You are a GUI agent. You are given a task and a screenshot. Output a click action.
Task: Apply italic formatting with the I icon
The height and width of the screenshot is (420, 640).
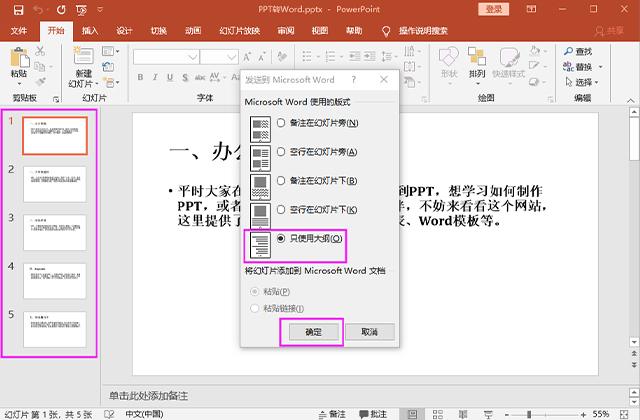155,77
